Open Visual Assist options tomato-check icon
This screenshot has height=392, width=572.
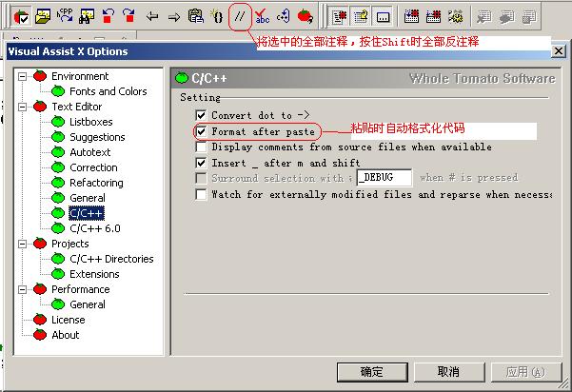tap(21, 16)
